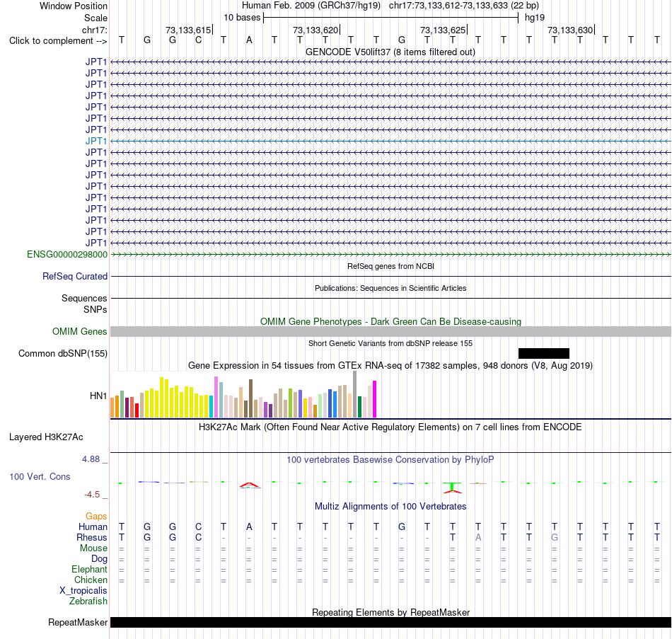The height and width of the screenshot is (639, 672).
Task: Click the lavender G near the end of the Rhesus row
Action: pyautogui.click(x=554, y=537)
